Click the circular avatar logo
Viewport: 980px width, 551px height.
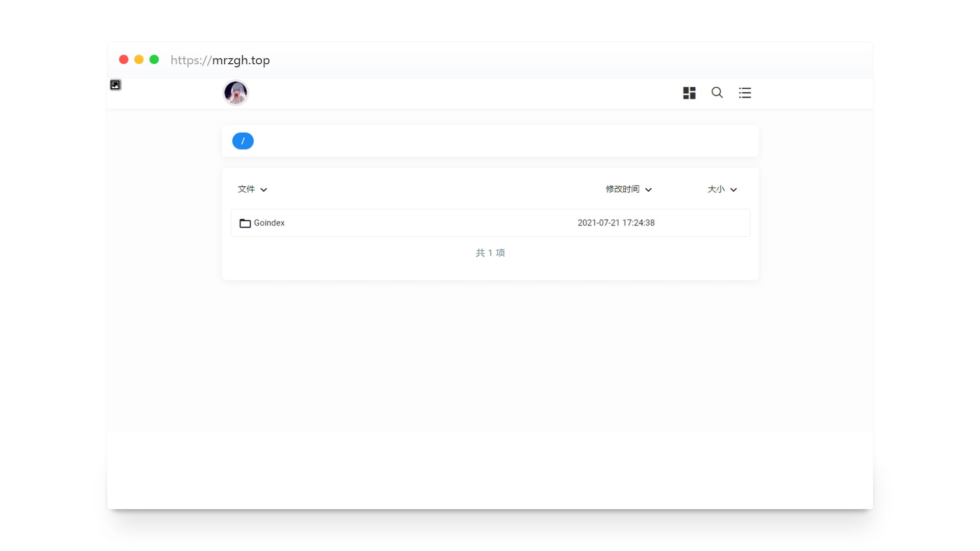pyautogui.click(x=235, y=93)
